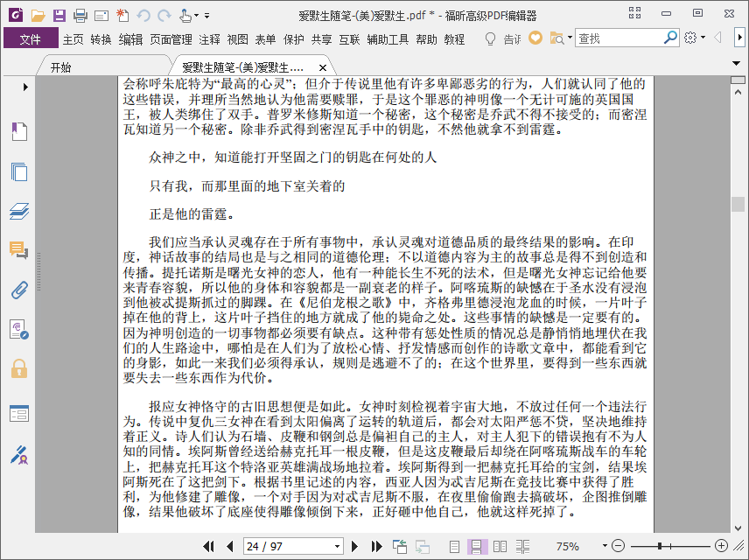Click the vertical scrollbar thumb
This screenshot has height=560, width=749.
(x=738, y=204)
